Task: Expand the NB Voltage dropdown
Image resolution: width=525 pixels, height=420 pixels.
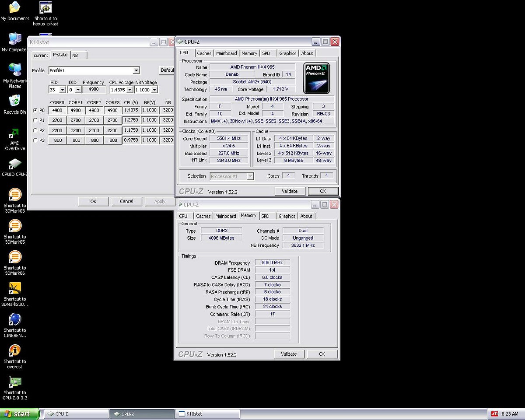Action: [154, 90]
